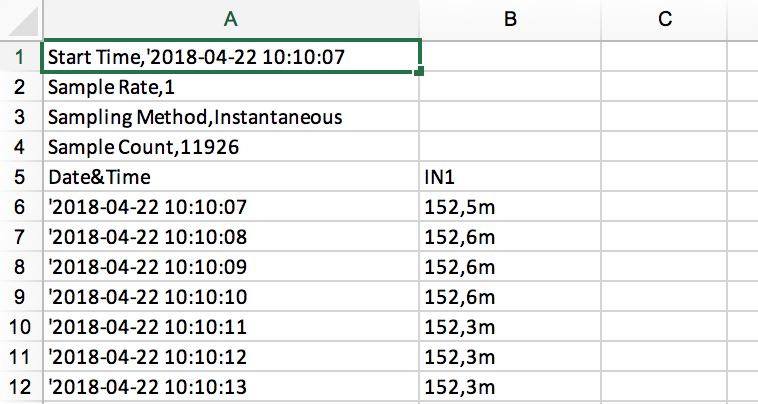Select the Sampling Method,Instantaneous cell
The image size is (758, 404).
(x=230, y=117)
